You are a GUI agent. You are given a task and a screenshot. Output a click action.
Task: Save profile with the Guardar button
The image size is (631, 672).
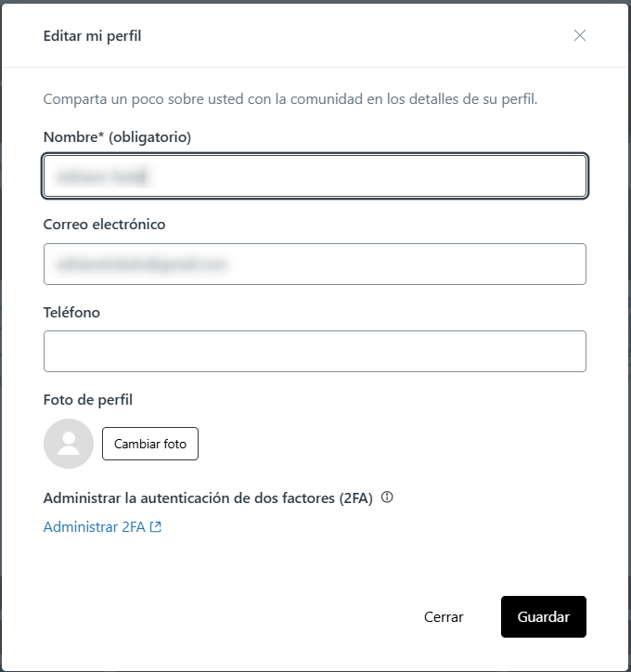544,617
